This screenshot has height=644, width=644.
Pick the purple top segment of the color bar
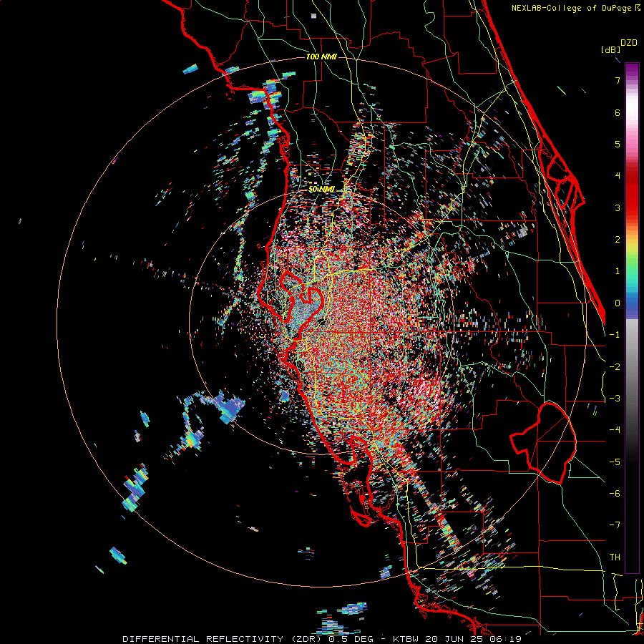pyautogui.click(x=632, y=70)
